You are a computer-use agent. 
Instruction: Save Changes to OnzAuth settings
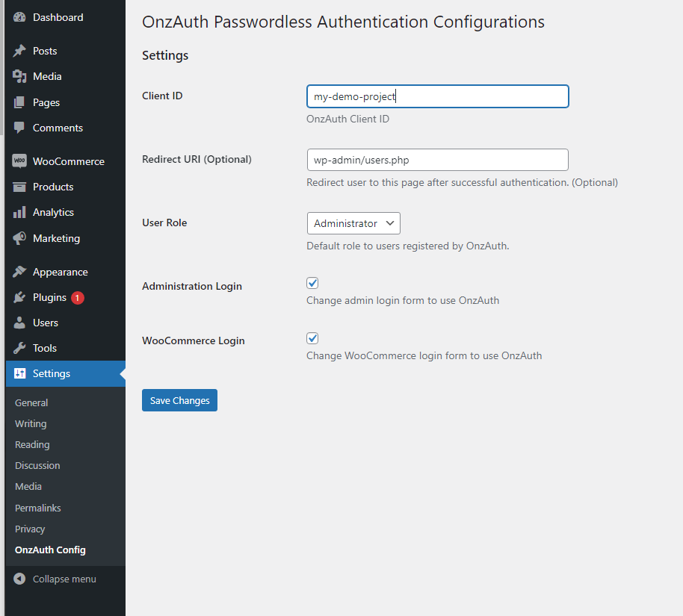(179, 400)
